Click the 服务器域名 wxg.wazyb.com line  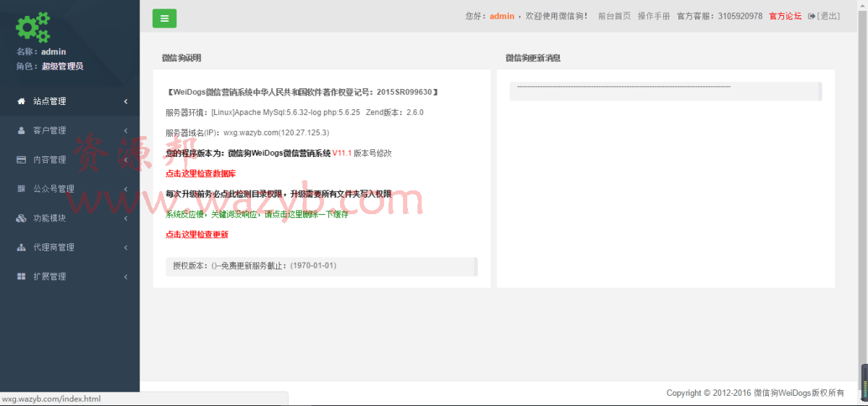[x=247, y=133]
